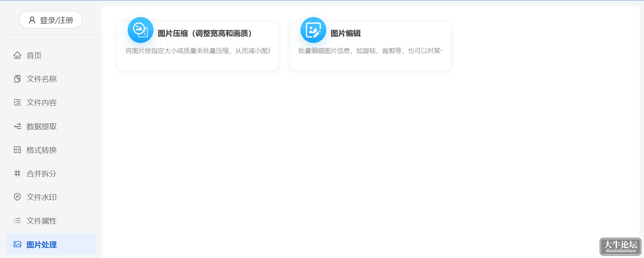
Task: Click the round image editing icon
Action: point(313,30)
